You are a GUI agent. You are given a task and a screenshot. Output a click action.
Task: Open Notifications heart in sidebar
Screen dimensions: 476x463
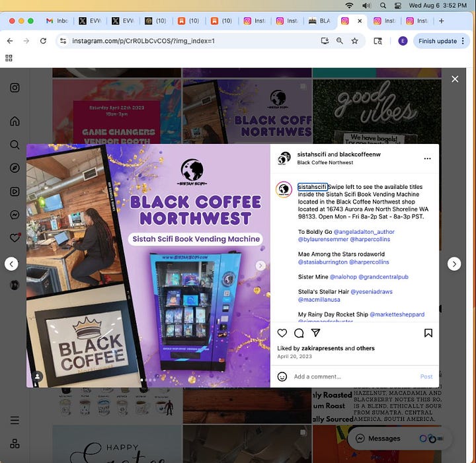[x=15, y=238]
